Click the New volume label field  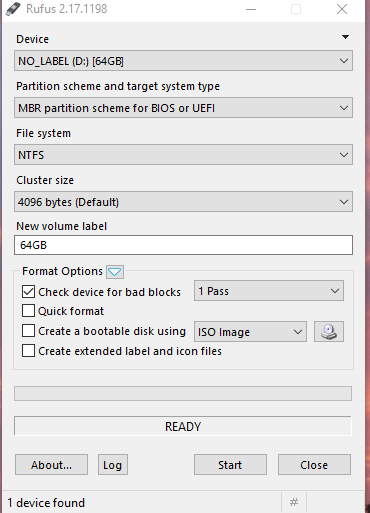pos(183,245)
